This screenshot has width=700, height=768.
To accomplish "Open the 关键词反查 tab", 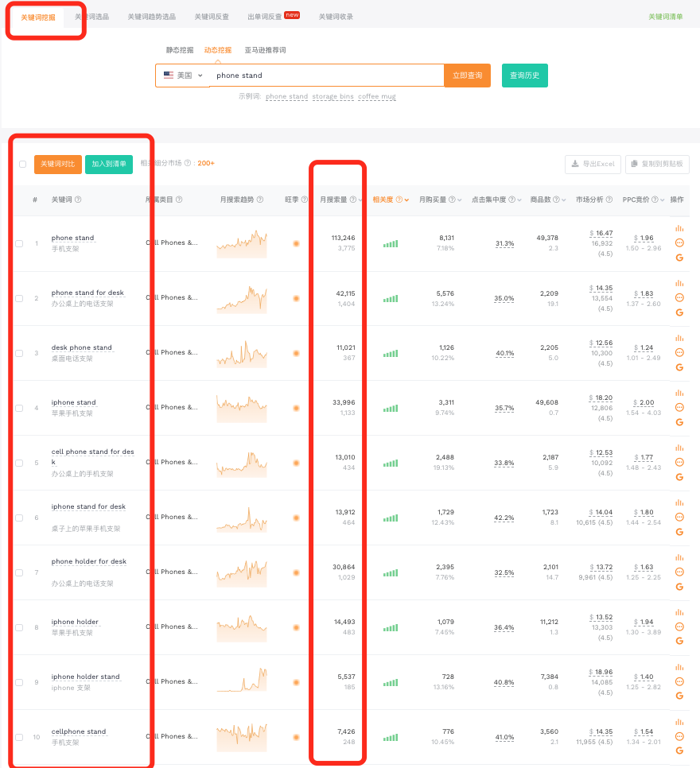I will 212,17.
